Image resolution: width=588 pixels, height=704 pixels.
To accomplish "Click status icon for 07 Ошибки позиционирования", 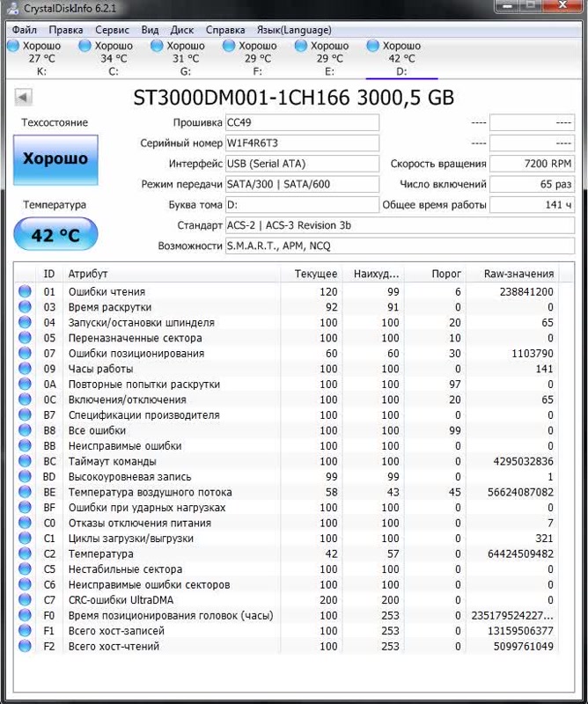I will (x=26, y=353).
